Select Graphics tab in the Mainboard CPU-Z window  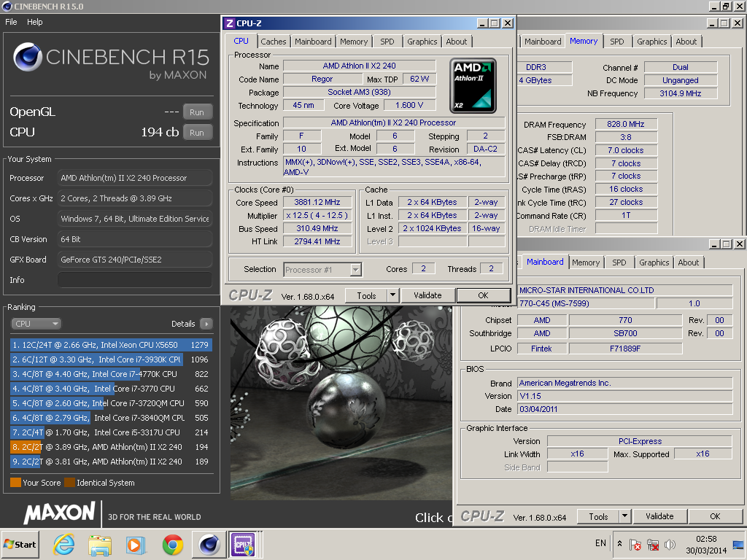(654, 262)
